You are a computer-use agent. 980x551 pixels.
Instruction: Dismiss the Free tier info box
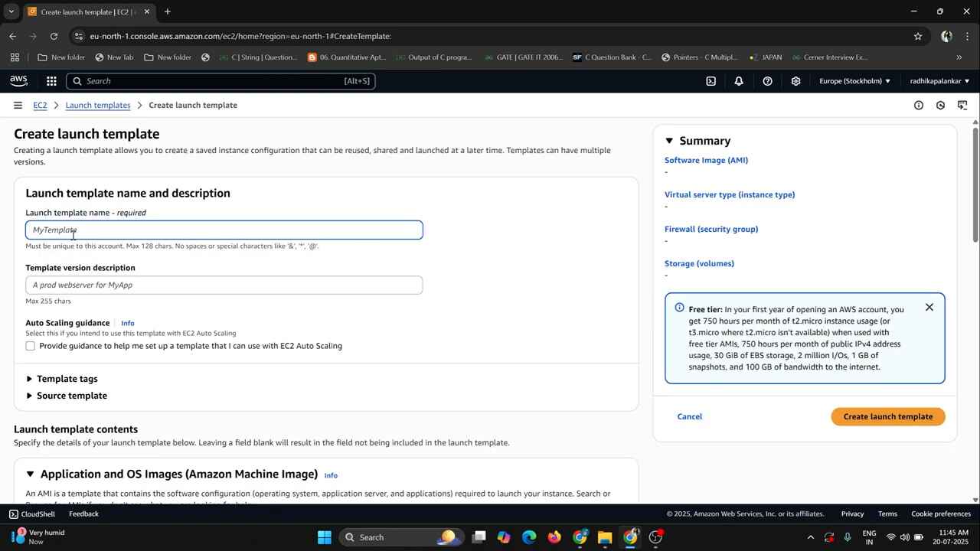[x=929, y=307]
